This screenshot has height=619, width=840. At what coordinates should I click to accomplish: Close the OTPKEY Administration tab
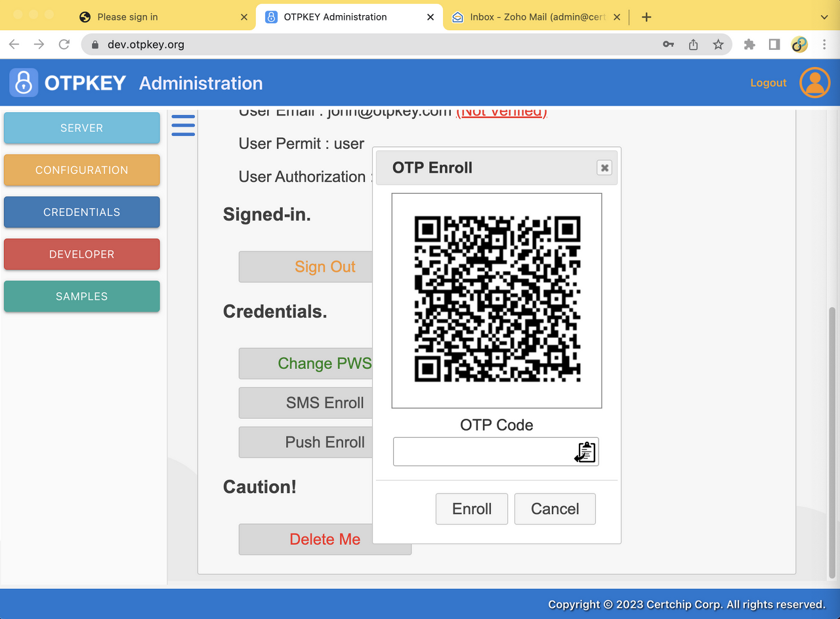[x=430, y=17]
